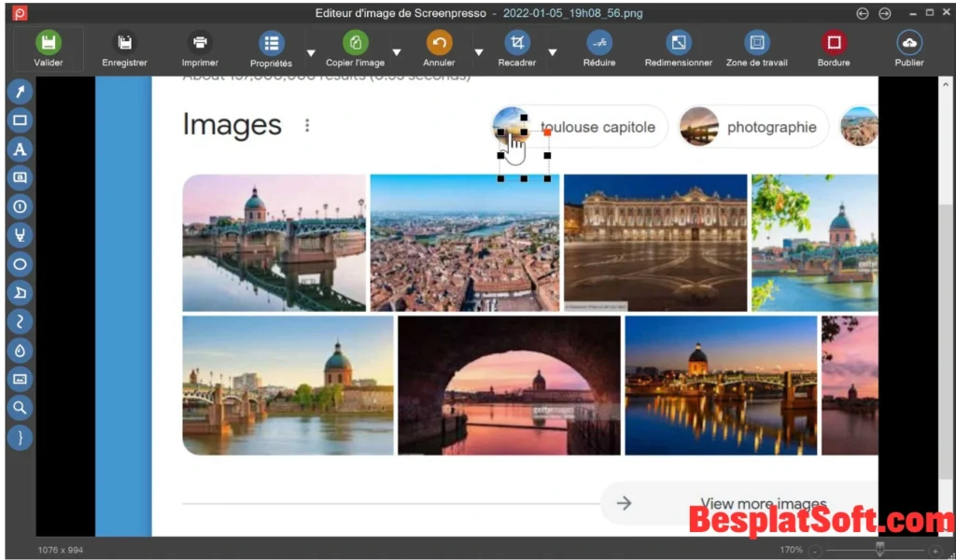This screenshot has height=560, width=956.
Task: Expand the Copier l'image dropdown
Action: click(397, 50)
